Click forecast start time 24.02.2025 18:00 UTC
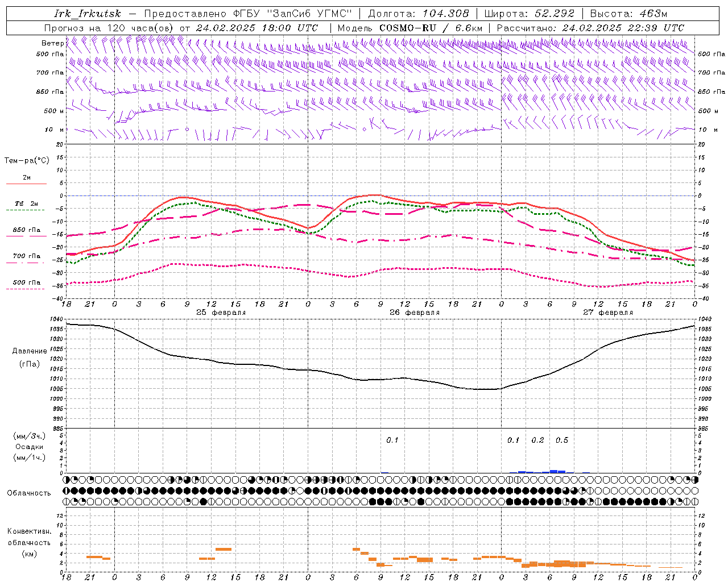 pos(257,28)
